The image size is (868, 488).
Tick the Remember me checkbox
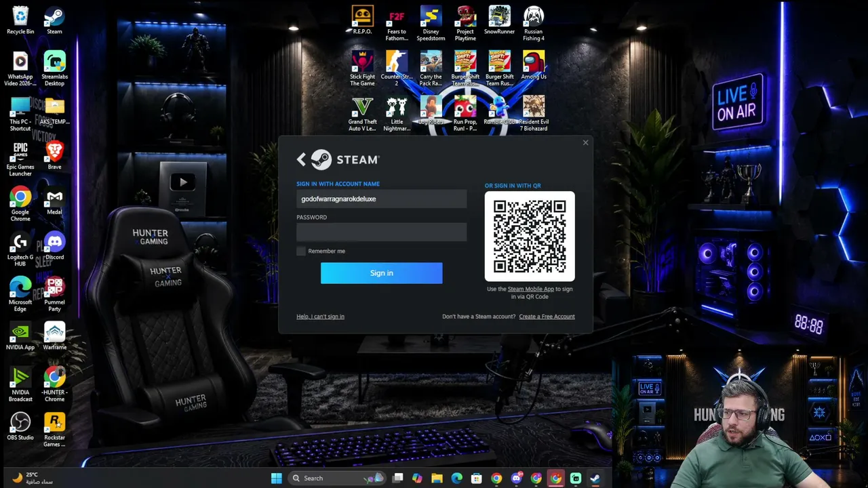(x=301, y=251)
